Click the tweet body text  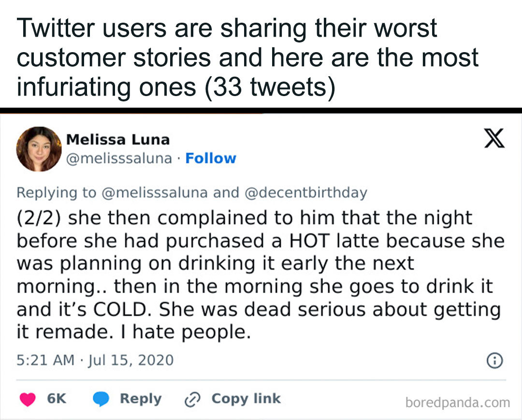pos(256,275)
